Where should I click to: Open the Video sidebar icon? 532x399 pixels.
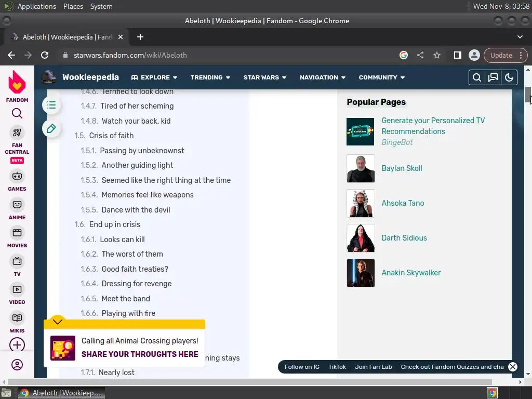point(17,289)
